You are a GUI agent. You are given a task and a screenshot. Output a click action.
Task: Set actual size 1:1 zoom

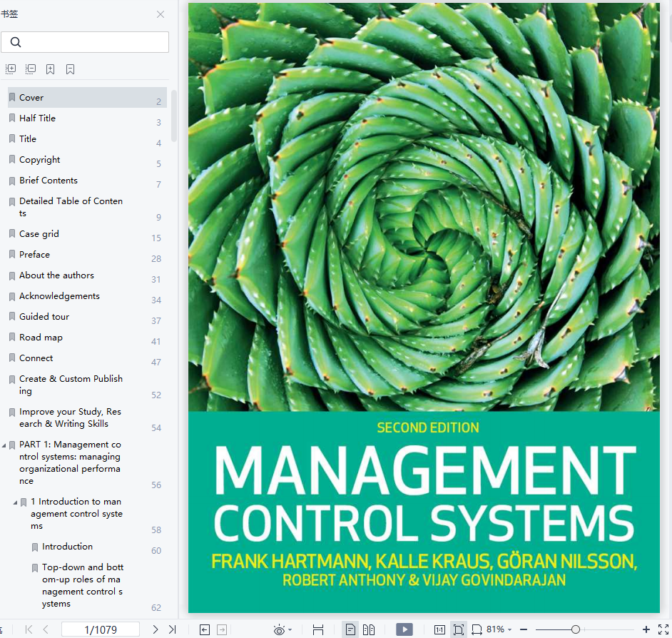click(x=439, y=629)
